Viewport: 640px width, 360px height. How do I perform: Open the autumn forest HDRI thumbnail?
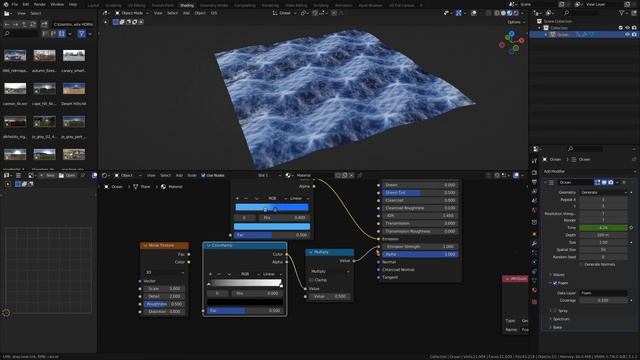pos(44,55)
